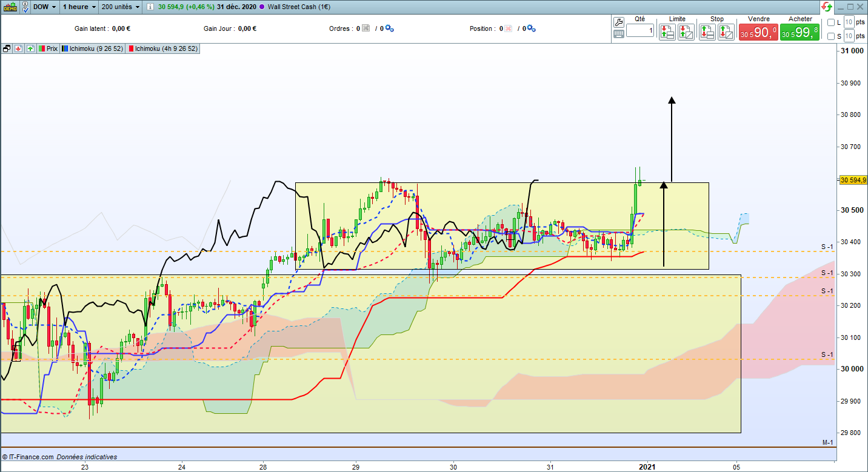Screen dimensions: 868x472
Task: Click the 30 594,9 (+0,46 %) quote text
Action: pyautogui.click(x=187, y=7)
